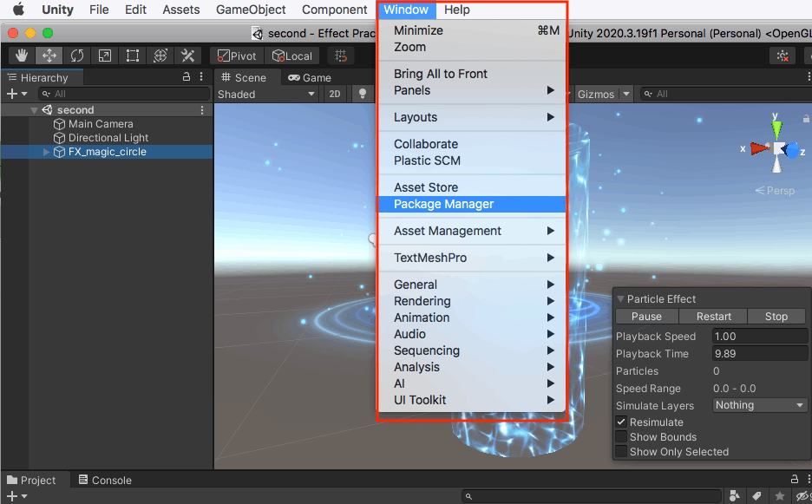
Task: Restart the particle effect
Action: pyautogui.click(x=713, y=316)
